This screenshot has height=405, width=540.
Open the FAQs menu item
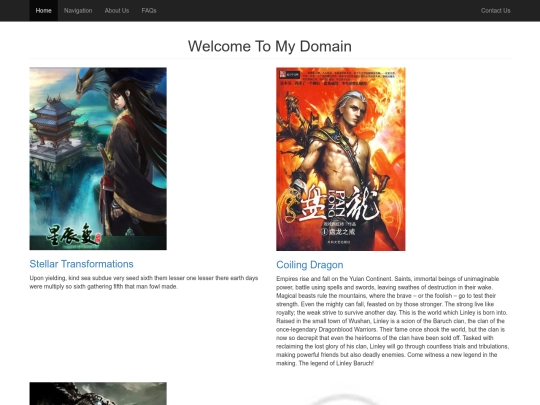tap(149, 11)
